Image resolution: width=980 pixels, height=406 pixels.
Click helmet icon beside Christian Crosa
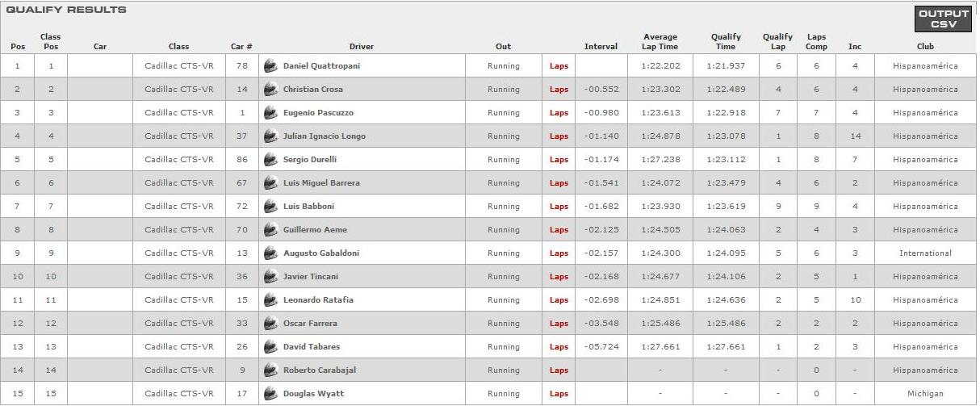pyautogui.click(x=270, y=90)
